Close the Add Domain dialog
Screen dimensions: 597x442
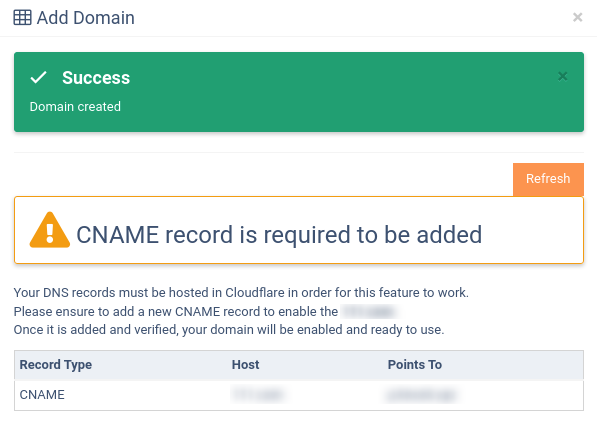[578, 17]
